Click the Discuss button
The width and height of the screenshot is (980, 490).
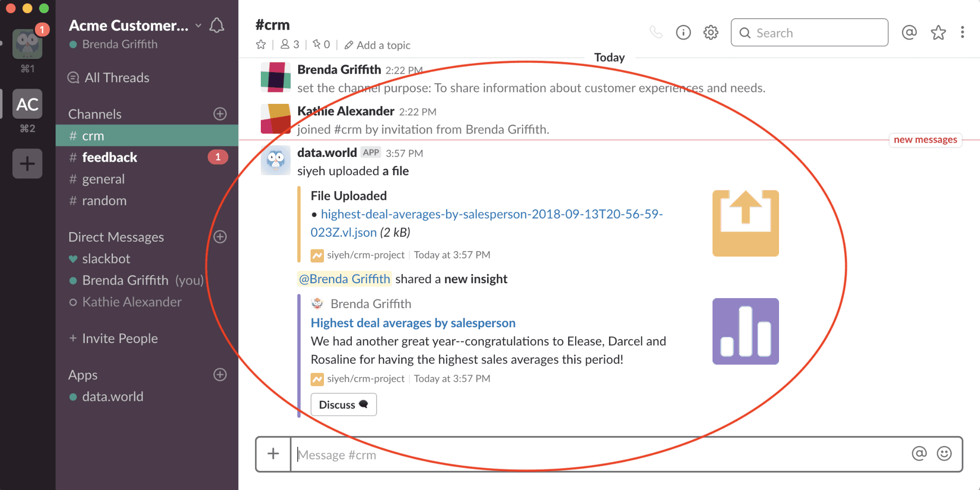344,405
